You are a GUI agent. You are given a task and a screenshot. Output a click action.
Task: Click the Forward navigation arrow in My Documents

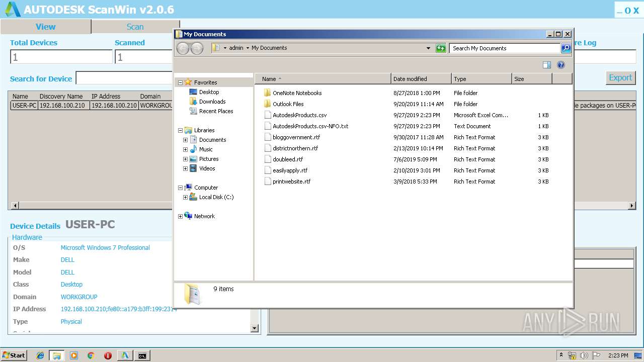coord(197,48)
